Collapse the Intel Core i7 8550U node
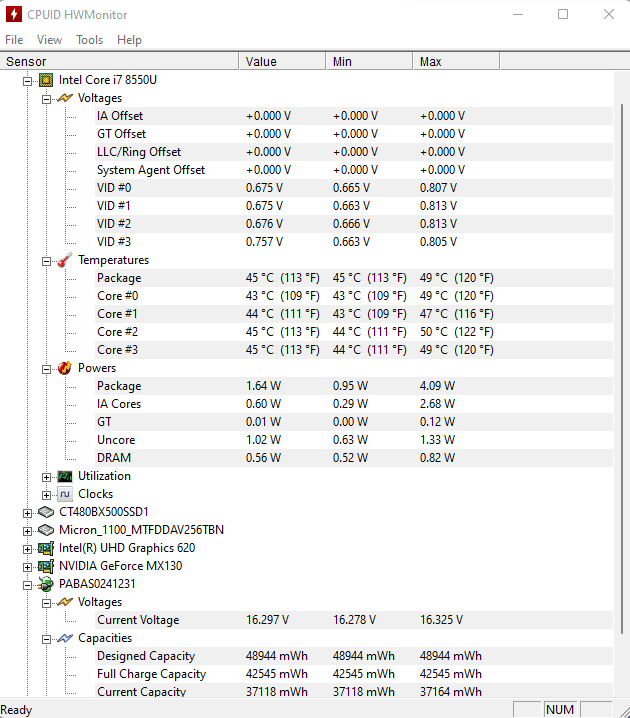This screenshot has height=718, width=630. pyautogui.click(x=27, y=82)
